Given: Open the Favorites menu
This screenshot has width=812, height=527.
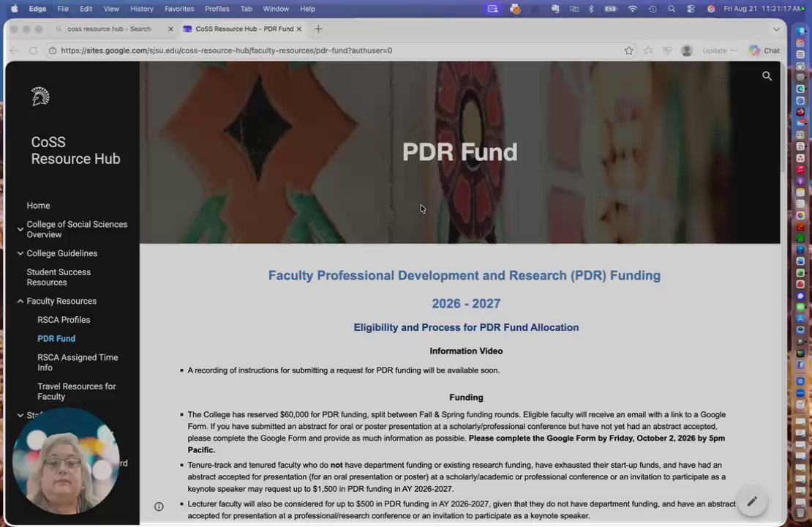Looking at the screenshot, I should point(179,9).
